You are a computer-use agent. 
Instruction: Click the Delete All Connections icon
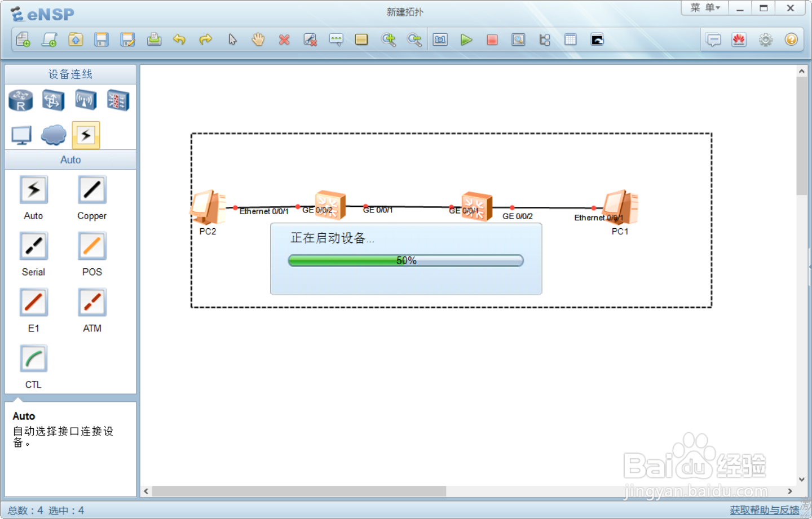310,39
